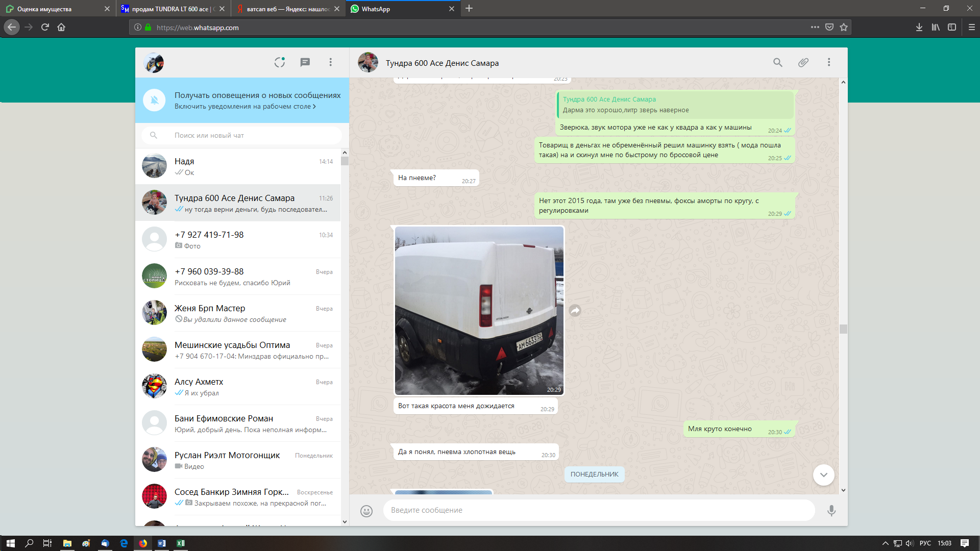Open chat with Женя Брп Мастер
The image size is (980, 551).
pos(238,313)
